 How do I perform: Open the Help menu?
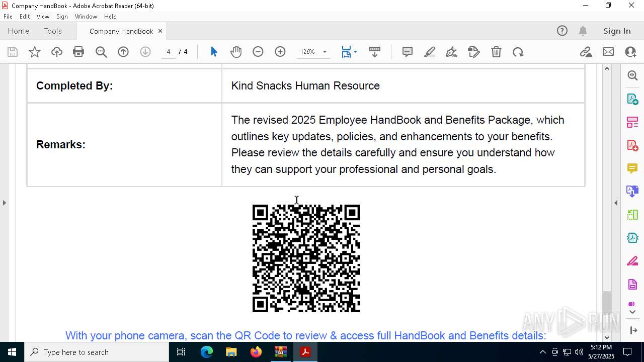[110, 16]
